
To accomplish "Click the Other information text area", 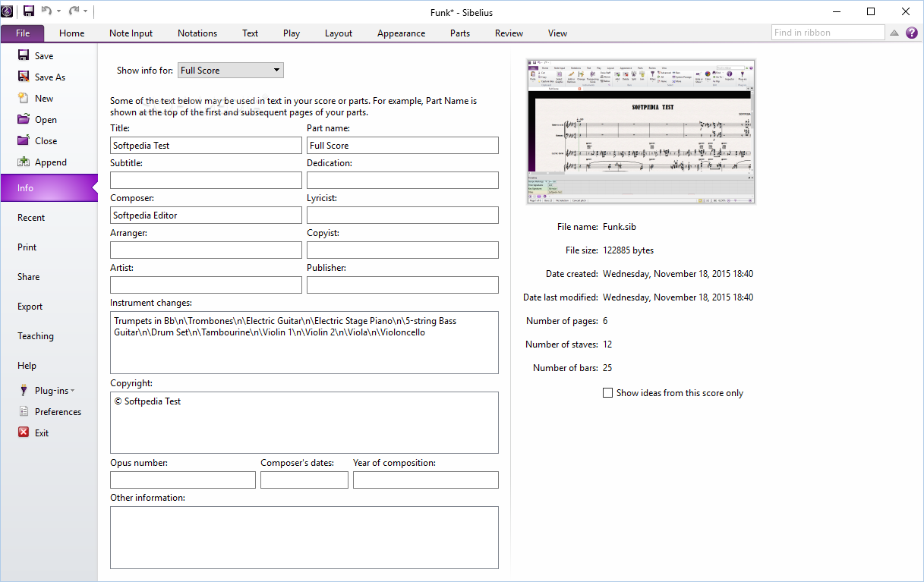I will tap(304, 537).
